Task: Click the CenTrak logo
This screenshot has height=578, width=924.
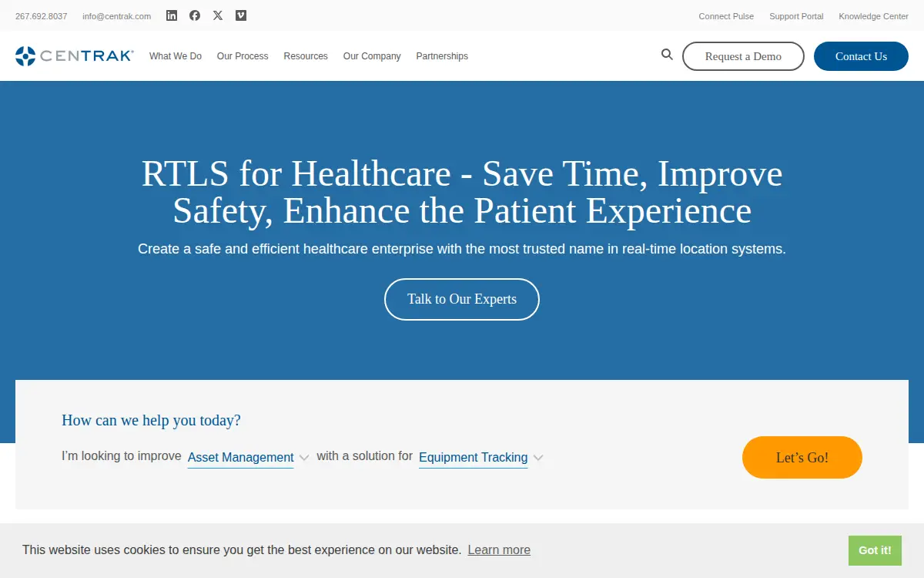Action: pyautogui.click(x=75, y=55)
